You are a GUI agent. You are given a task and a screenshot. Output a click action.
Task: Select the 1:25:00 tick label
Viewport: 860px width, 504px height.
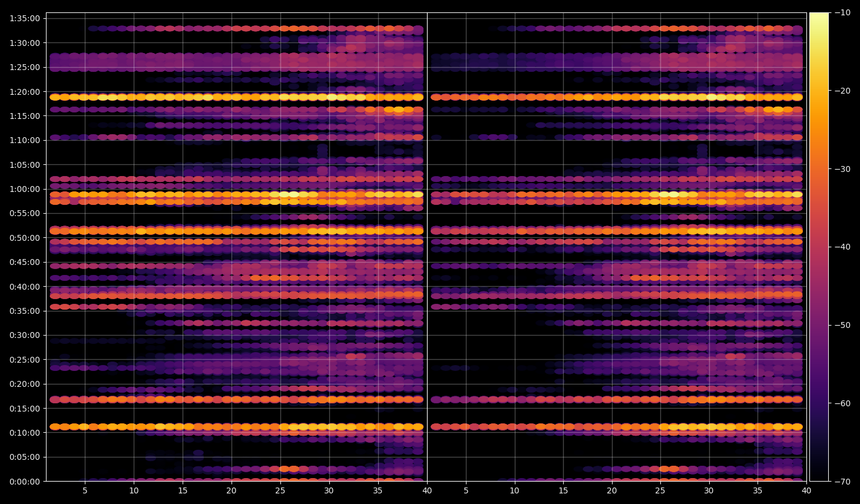[25, 67]
